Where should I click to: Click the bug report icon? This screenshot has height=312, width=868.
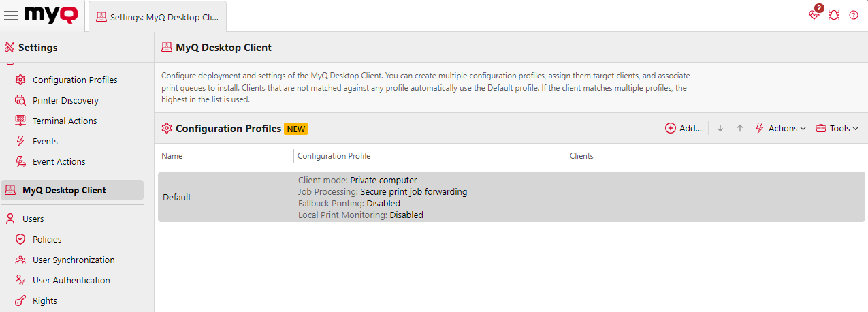[834, 15]
